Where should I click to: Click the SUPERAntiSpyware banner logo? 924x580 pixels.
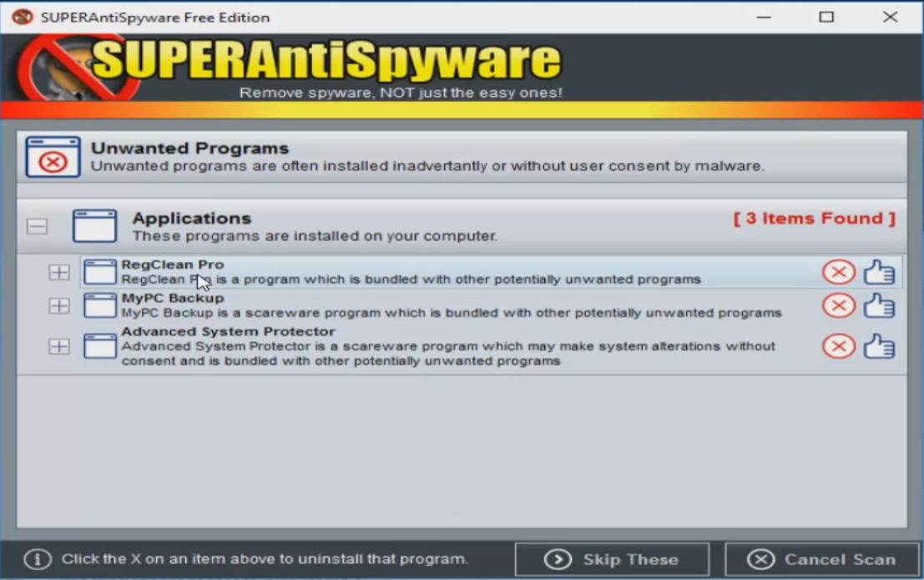pos(289,68)
